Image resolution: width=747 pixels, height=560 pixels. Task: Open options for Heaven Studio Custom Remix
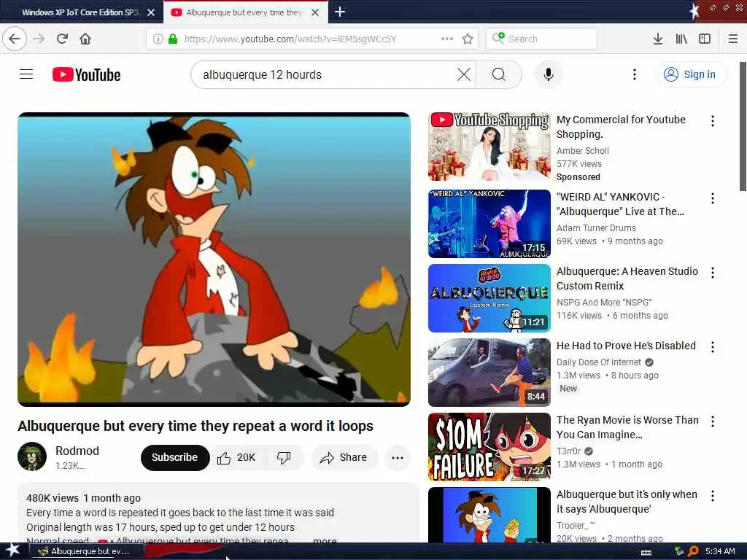click(x=712, y=273)
